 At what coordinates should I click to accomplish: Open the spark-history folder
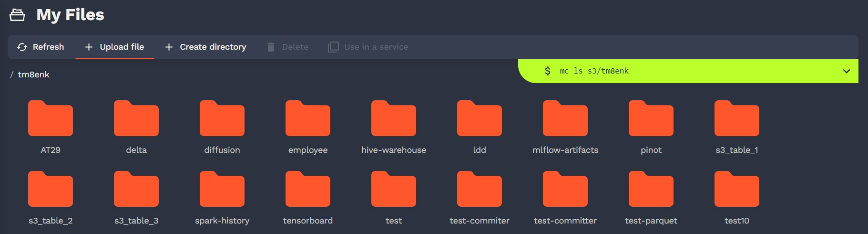tap(222, 190)
